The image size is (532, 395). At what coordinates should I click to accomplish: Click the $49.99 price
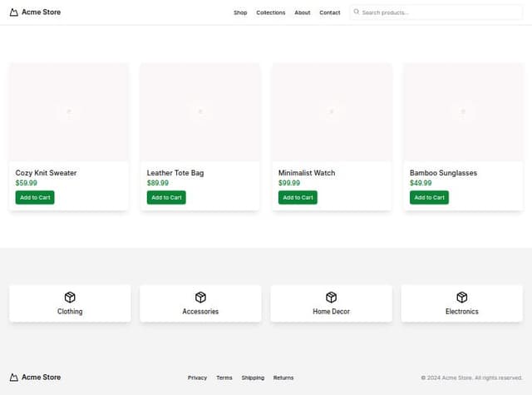point(421,183)
